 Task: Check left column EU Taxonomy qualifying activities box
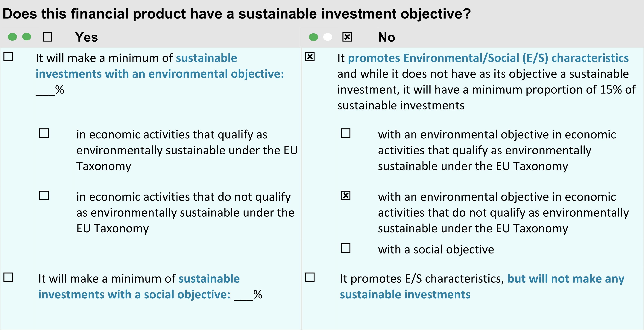[44, 133]
